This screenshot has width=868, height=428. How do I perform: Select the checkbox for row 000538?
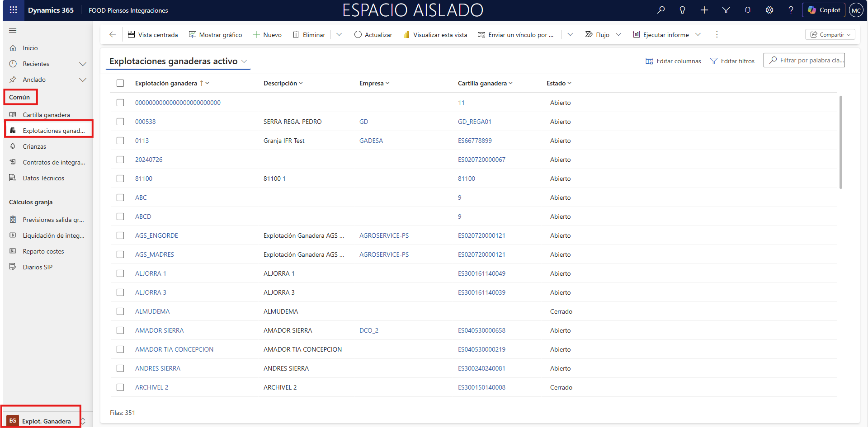[x=120, y=122]
